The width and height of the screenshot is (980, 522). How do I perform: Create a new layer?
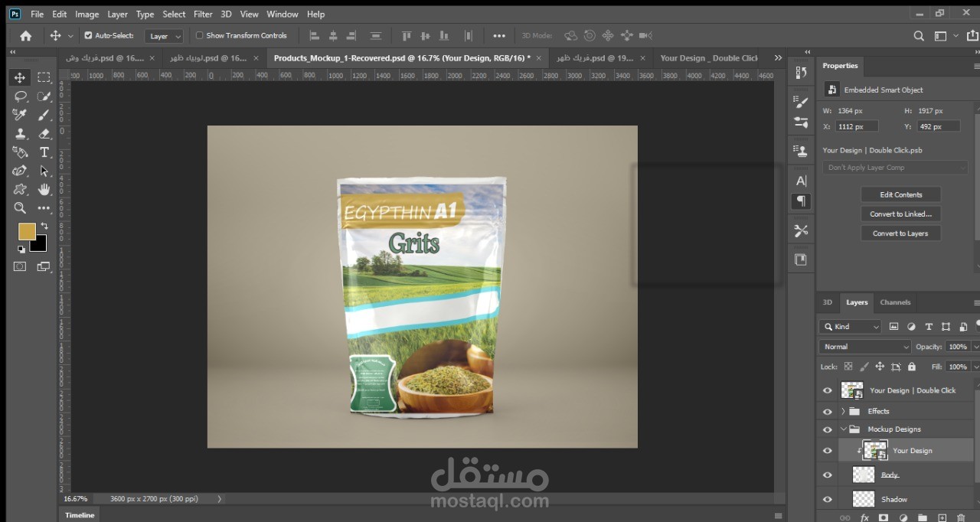coord(942,518)
